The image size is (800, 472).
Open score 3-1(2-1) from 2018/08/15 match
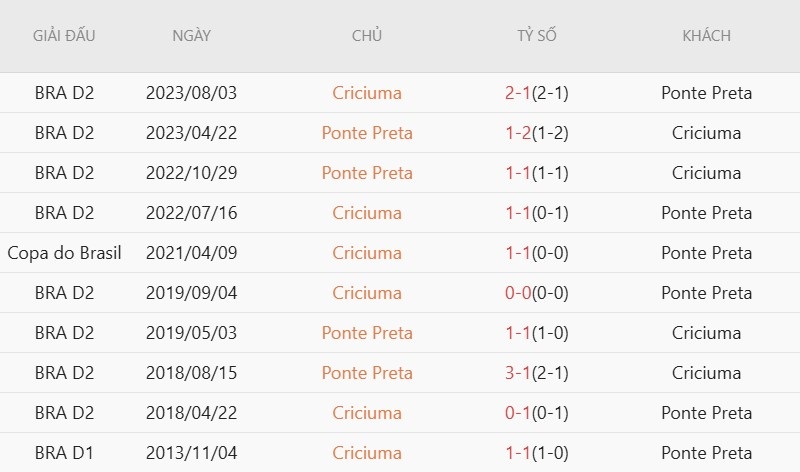(537, 373)
